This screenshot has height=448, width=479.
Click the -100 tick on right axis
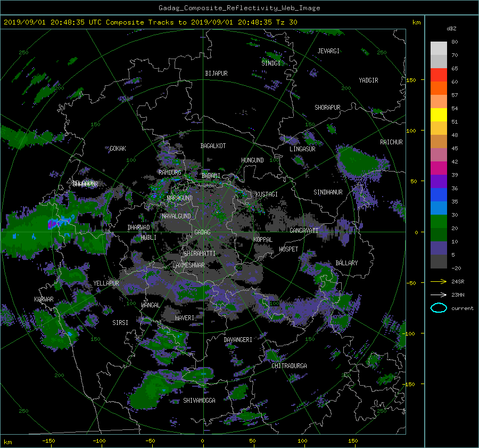(x=409, y=333)
